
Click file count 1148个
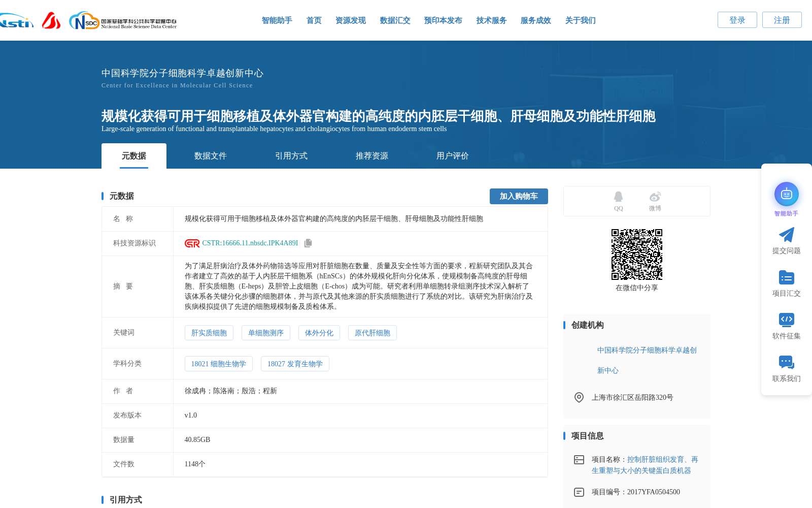pyautogui.click(x=195, y=464)
